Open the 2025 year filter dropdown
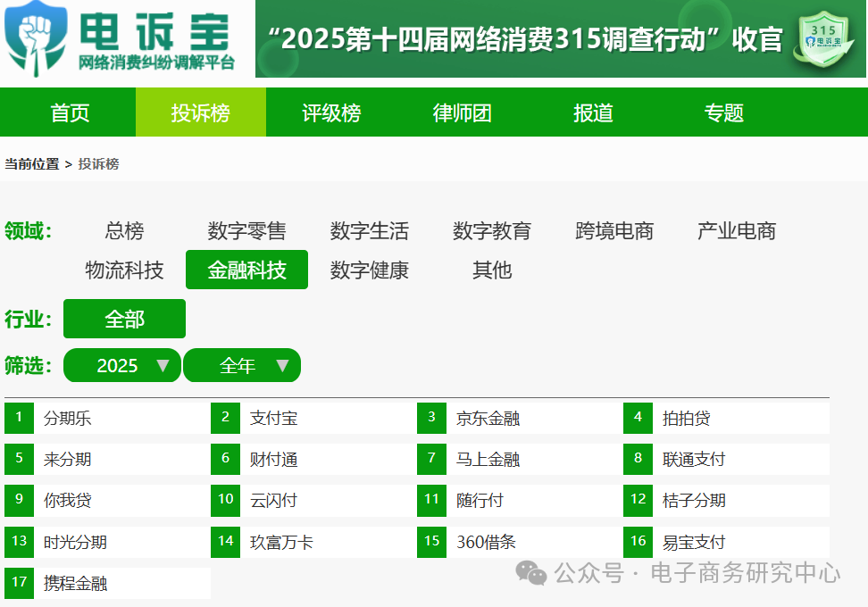The height and width of the screenshot is (607, 868). pos(122,365)
